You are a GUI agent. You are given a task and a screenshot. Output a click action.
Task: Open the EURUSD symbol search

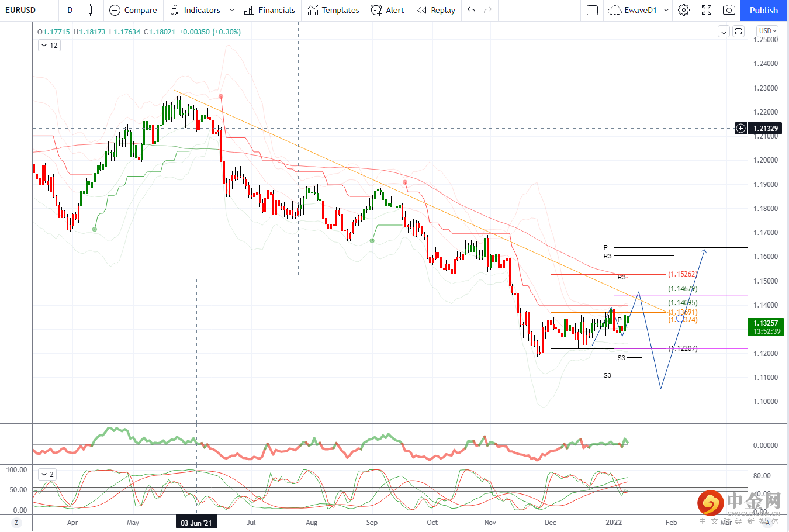(20, 10)
